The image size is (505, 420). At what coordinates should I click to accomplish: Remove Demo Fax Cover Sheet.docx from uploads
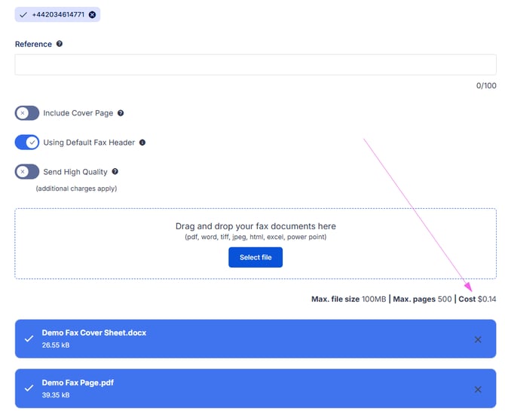point(477,339)
